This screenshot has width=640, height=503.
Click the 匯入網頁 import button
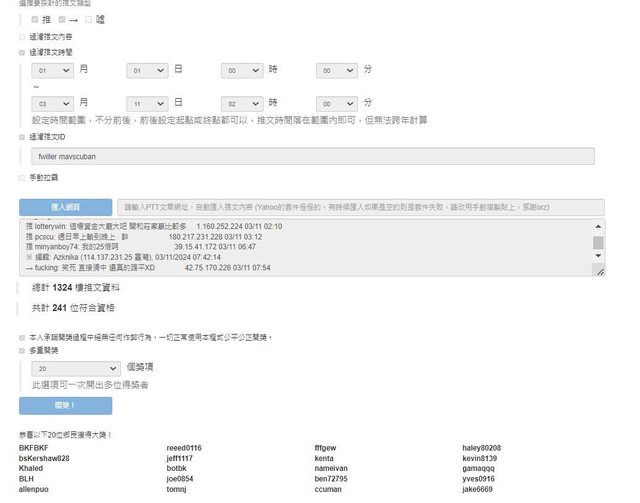tap(66, 207)
